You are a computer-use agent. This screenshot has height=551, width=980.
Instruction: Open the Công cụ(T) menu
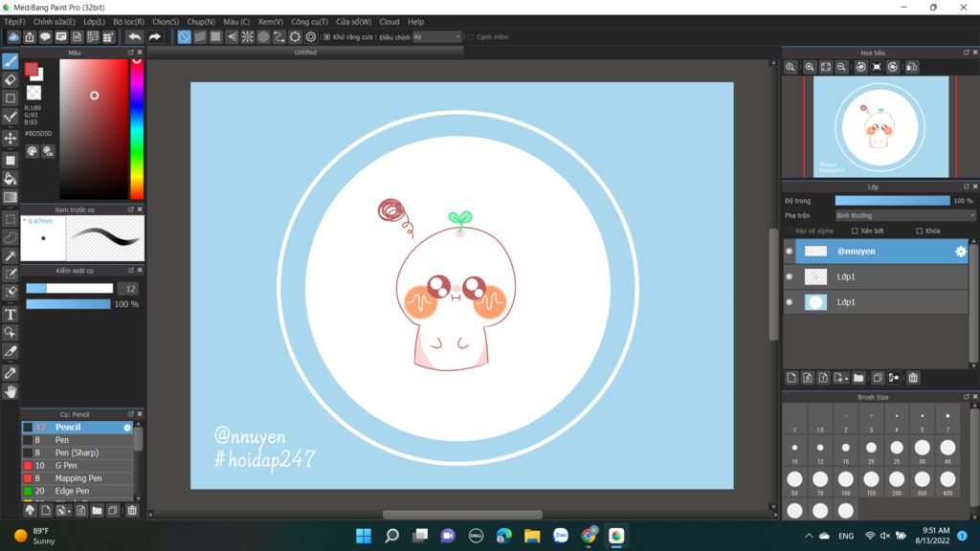click(309, 22)
